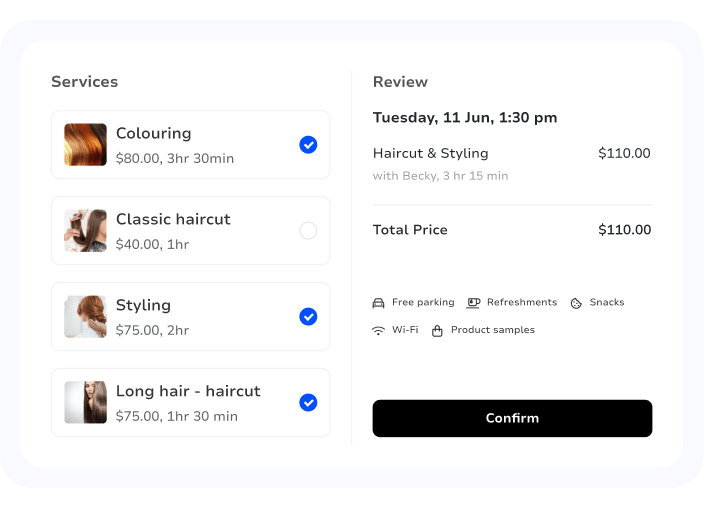Click the Snacks cookie icon
Viewport: 704px width, 506px height.
576,304
